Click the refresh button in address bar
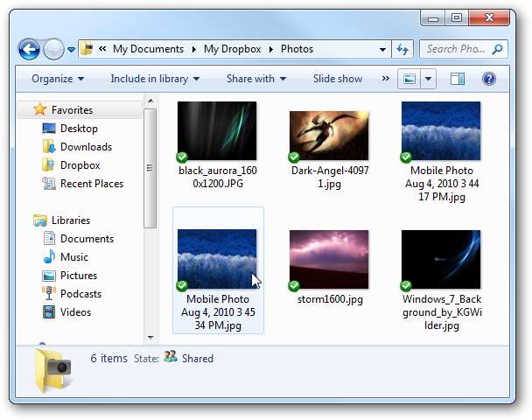 (402, 50)
